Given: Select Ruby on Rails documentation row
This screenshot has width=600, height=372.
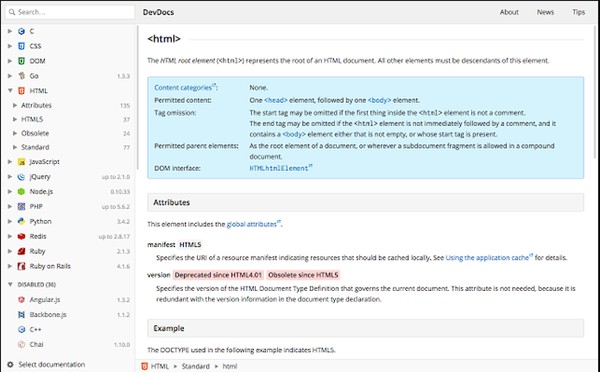Looking at the screenshot, I should point(68,266).
